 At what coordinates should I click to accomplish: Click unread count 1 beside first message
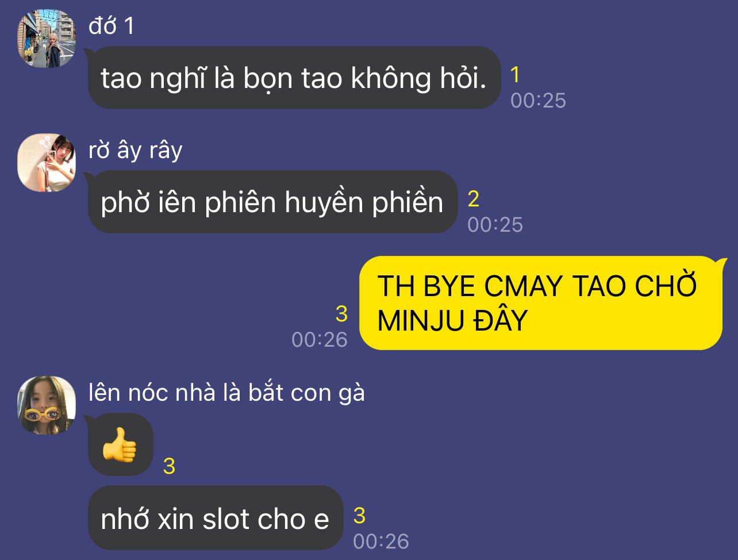[x=516, y=75]
